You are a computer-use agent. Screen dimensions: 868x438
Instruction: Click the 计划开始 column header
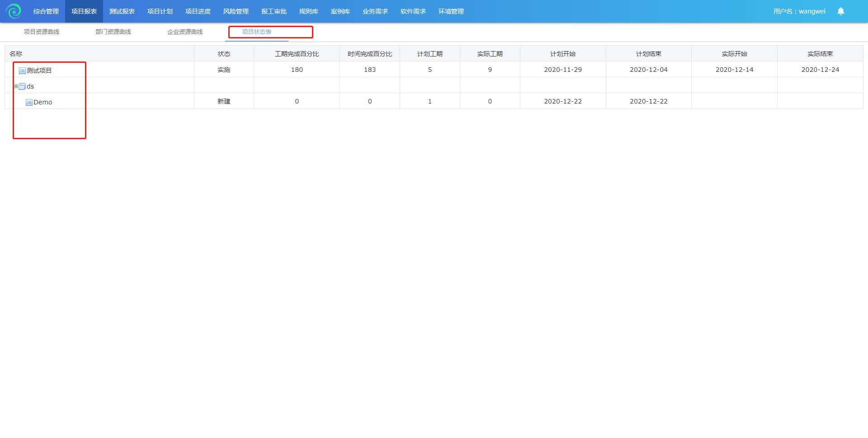click(563, 54)
